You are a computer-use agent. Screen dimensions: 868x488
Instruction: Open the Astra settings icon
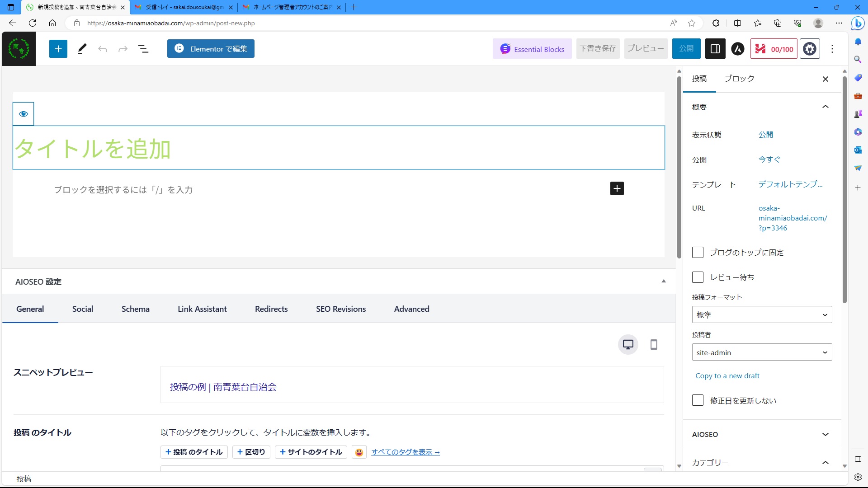(x=737, y=49)
